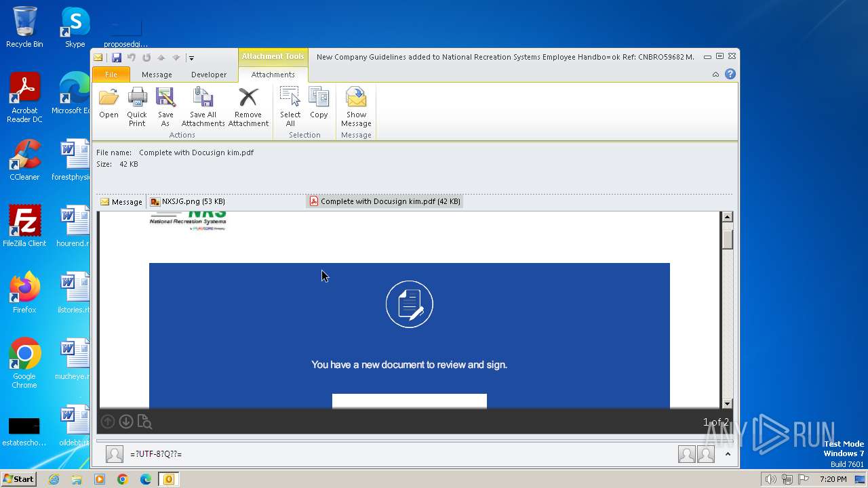Select All attachments
This screenshot has width=868, height=488.
pyautogui.click(x=290, y=106)
